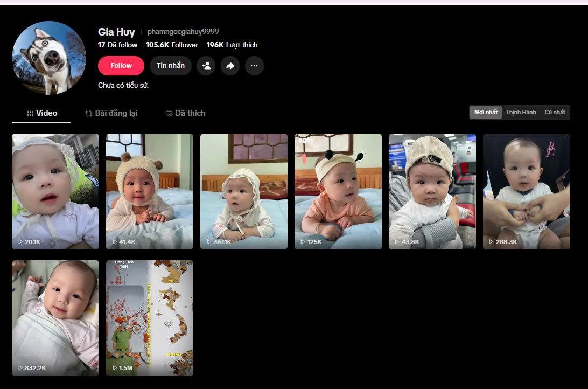Click the liked heart icon
Viewport: 588px width, 389px height.
tap(169, 114)
